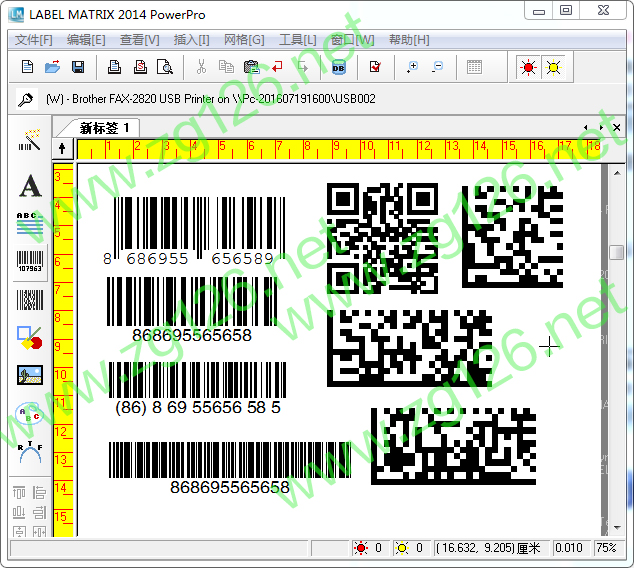Save the label with floppy disk icon

click(78, 67)
